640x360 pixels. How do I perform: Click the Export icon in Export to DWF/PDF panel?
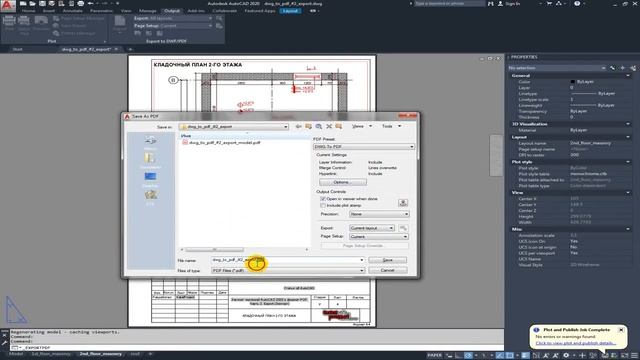[120, 22]
